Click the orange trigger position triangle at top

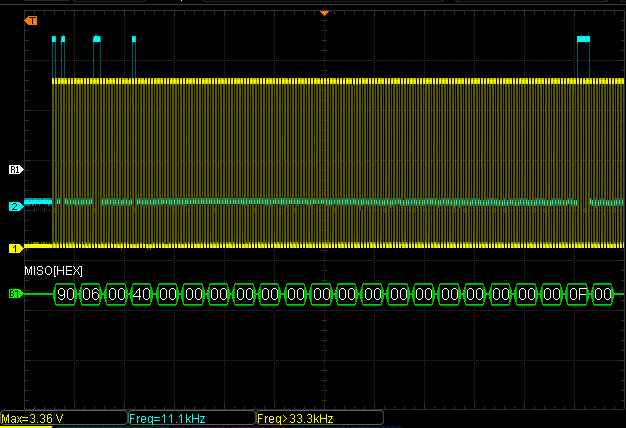(324, 14)
